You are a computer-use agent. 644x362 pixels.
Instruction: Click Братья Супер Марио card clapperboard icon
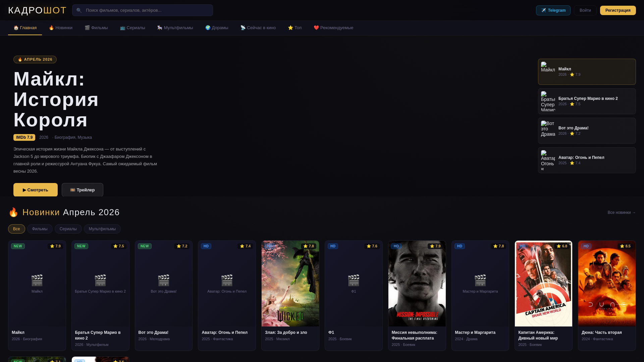click(x=100, y=280)
